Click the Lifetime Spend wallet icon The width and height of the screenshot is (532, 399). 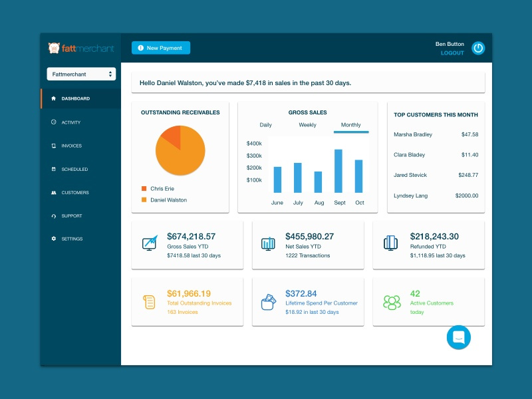pos(269,302)
